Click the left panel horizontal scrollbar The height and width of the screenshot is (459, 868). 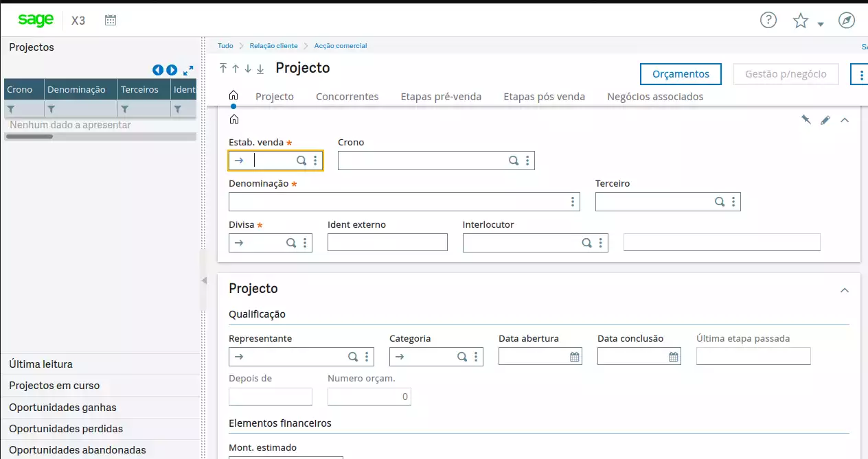click(30, 137)
